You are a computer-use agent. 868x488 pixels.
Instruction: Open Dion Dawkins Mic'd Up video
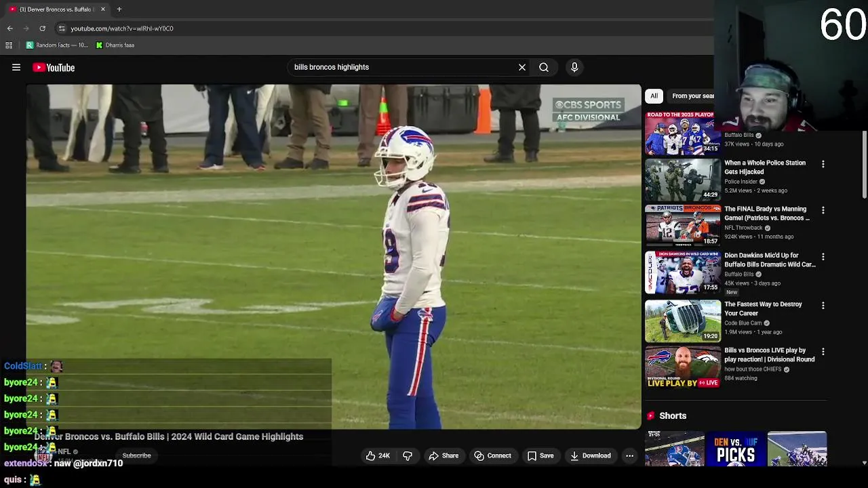pos(770,260)
